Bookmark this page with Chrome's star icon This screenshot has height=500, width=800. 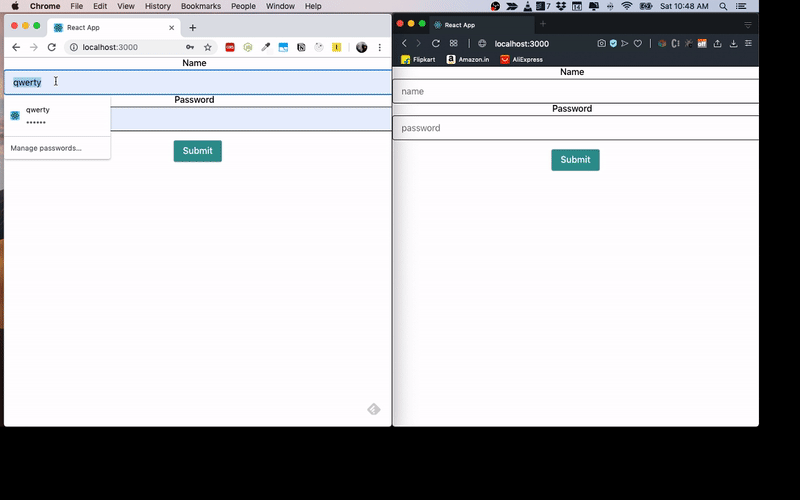(x=208, y=47)
